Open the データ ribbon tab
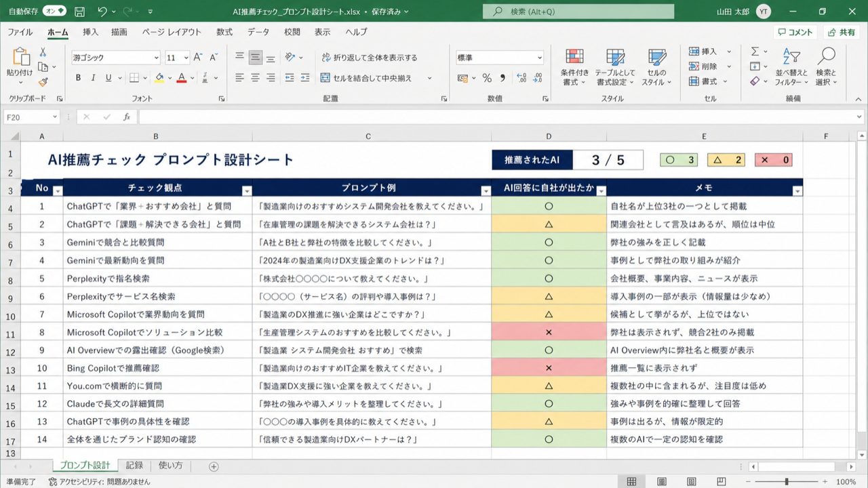 pos(258,32)
